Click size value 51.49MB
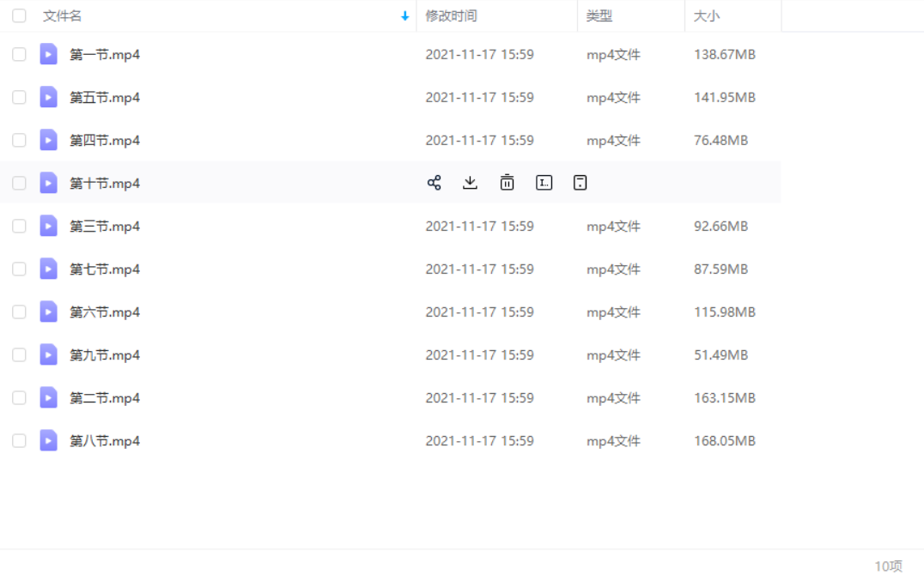 [721, 355]
